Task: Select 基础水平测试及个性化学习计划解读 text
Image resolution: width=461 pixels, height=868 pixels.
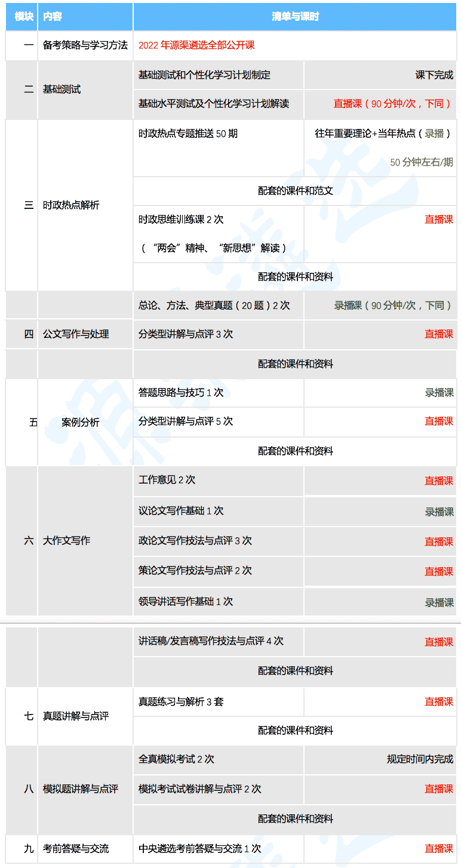Action: point(214,104)
